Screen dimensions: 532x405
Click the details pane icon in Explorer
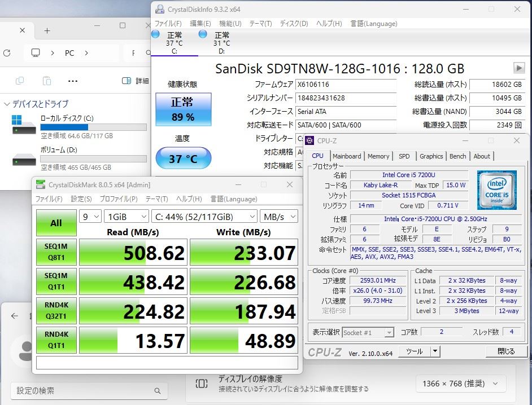[x=126, y=81]
